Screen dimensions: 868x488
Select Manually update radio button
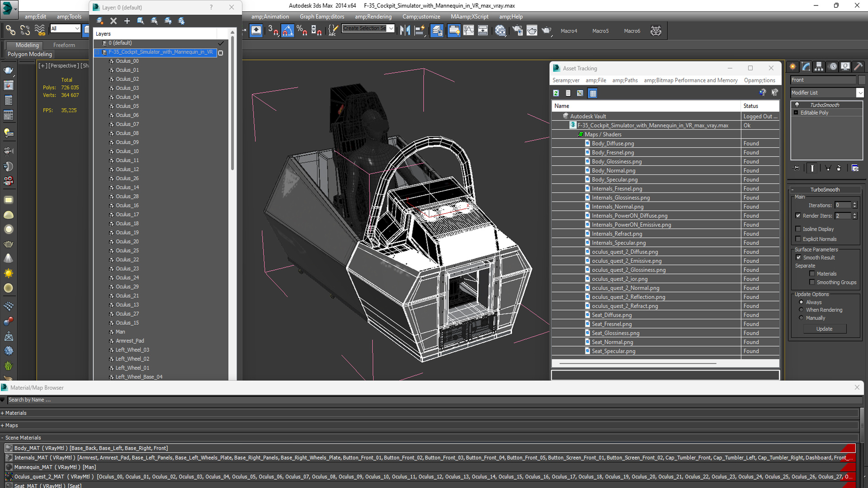coord(801,318)
